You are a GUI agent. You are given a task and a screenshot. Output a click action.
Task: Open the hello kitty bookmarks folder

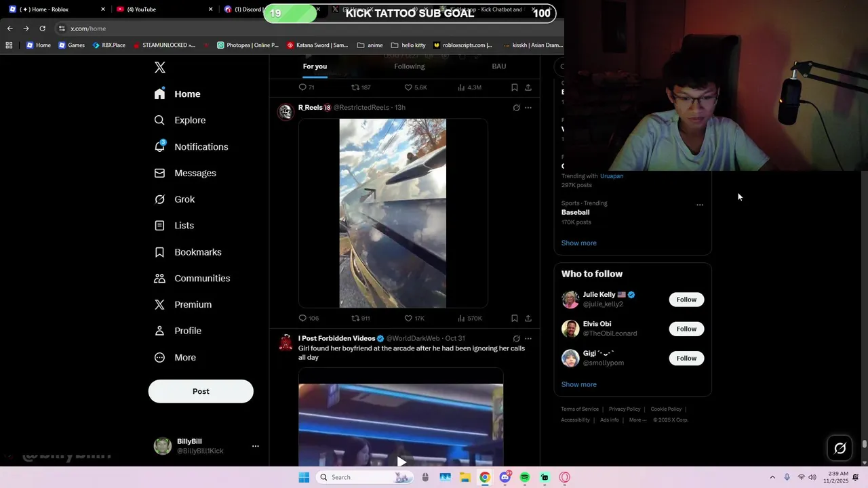click(x=408, y=45)
